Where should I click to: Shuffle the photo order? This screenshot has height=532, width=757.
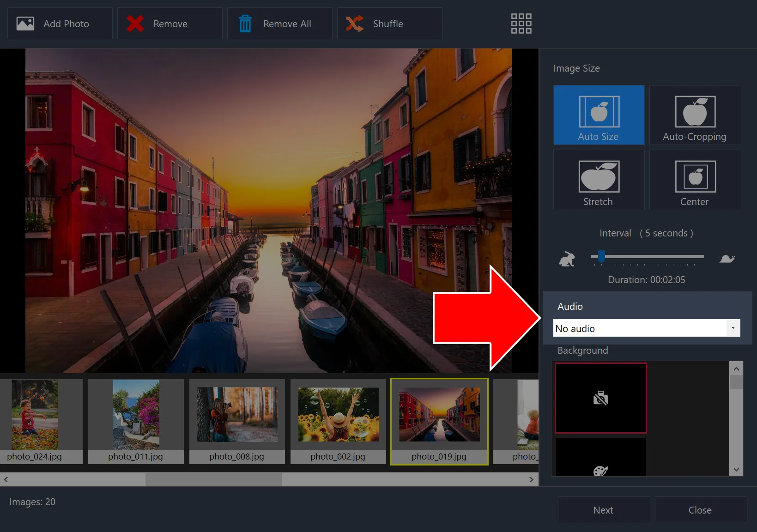[389, 24]
